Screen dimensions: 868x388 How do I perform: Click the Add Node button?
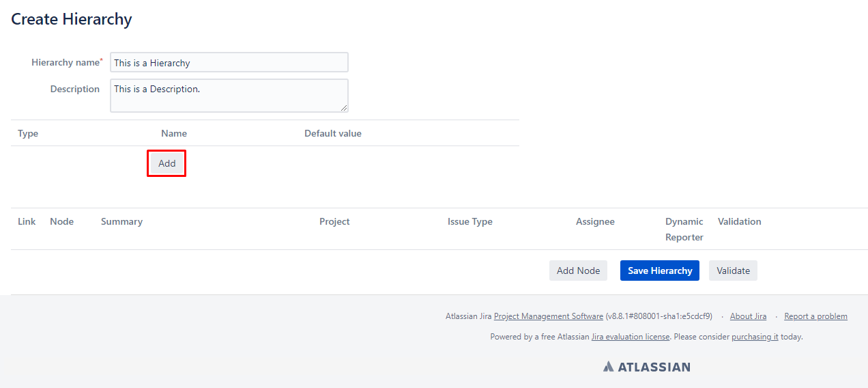(x=578, y=271)
